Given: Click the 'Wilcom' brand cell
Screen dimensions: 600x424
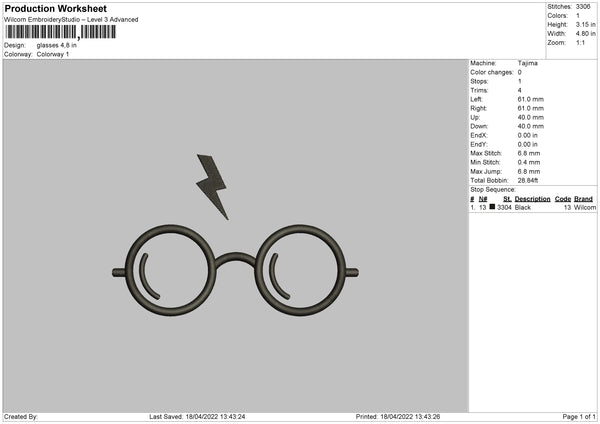Looking at the screenshot, I should [x=585, y=207].
